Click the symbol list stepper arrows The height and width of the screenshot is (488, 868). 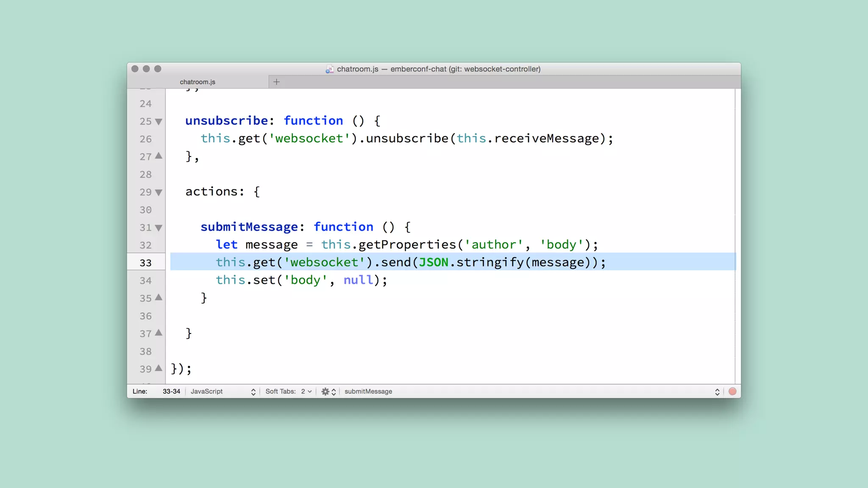tap(717, 391)
